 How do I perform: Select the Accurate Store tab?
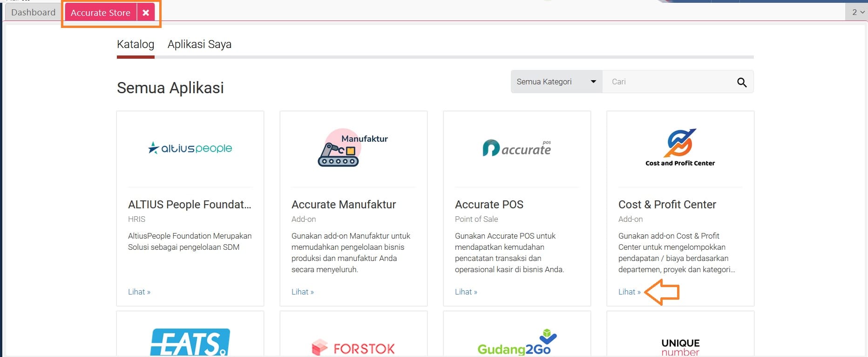[101, 13]
